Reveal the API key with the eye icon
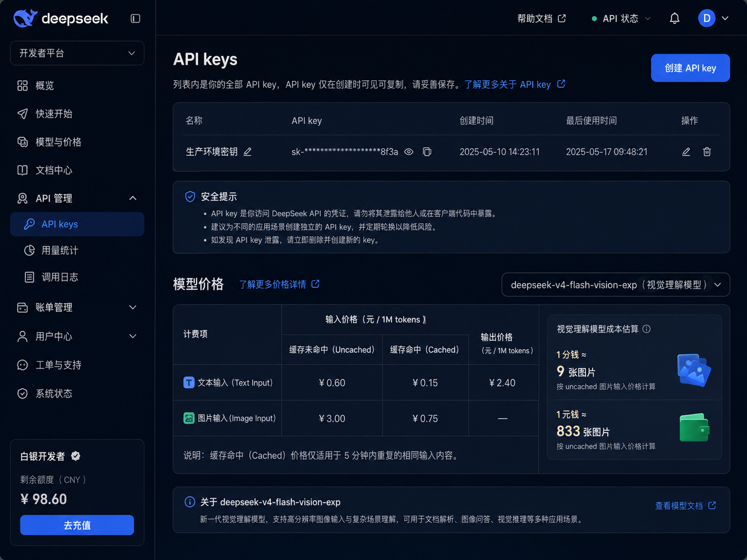747x560 pixels. (x=409, y=152)
